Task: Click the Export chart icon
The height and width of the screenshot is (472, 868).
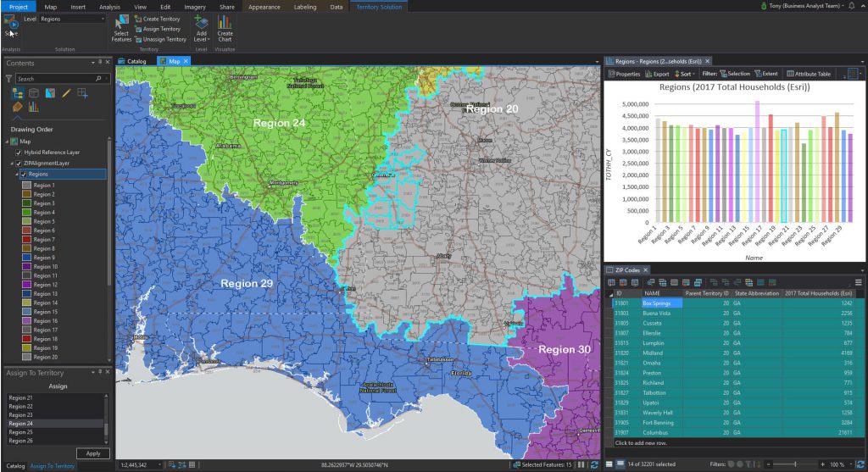Action: pyautogui.click(x=658, y=74)
